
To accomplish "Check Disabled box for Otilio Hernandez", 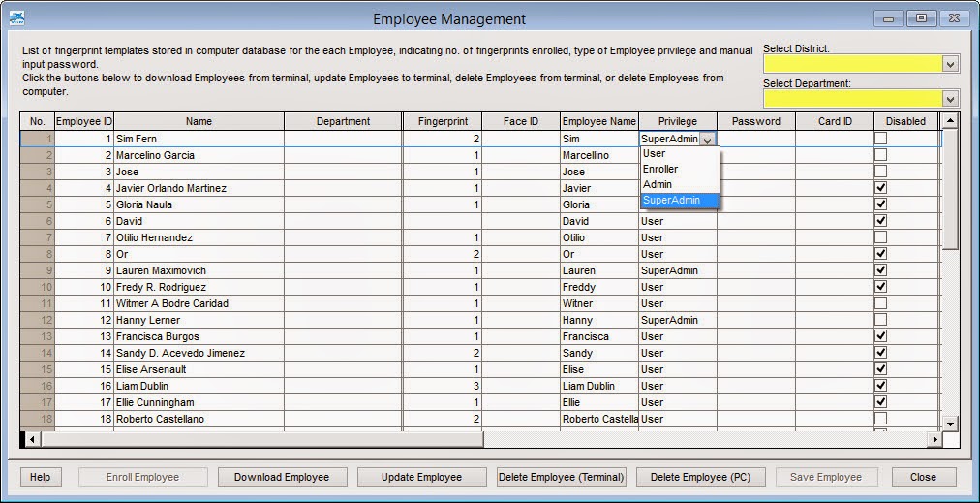I will [880, 237].
